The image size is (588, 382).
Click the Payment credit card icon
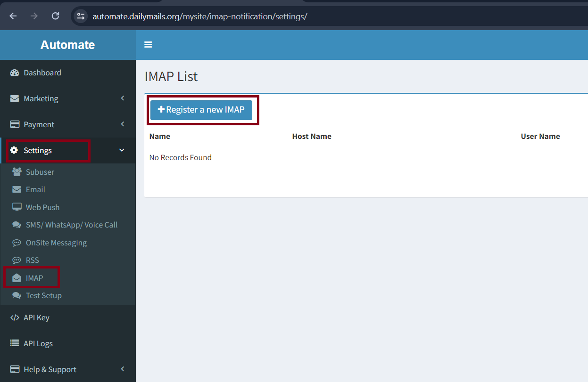click(15, 124)
